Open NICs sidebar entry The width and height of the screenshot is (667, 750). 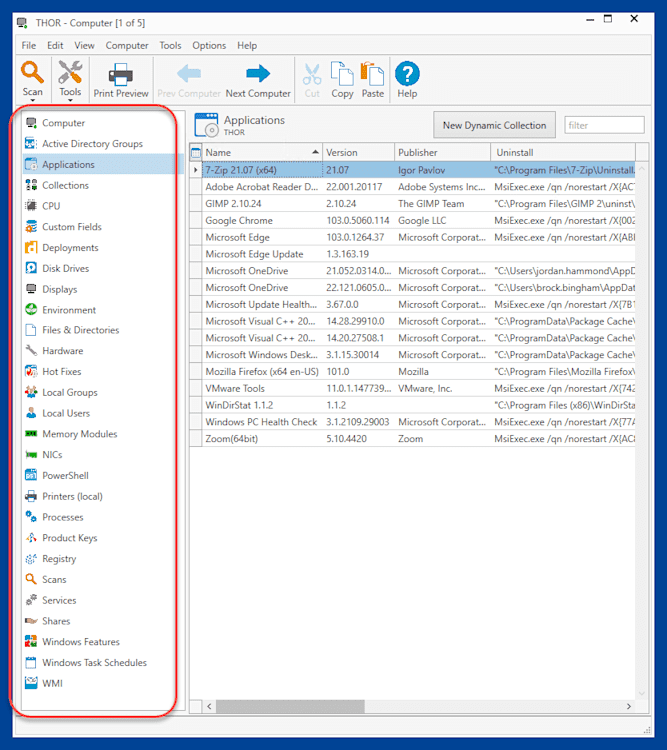pyautogui.click(x=52, y=455)
